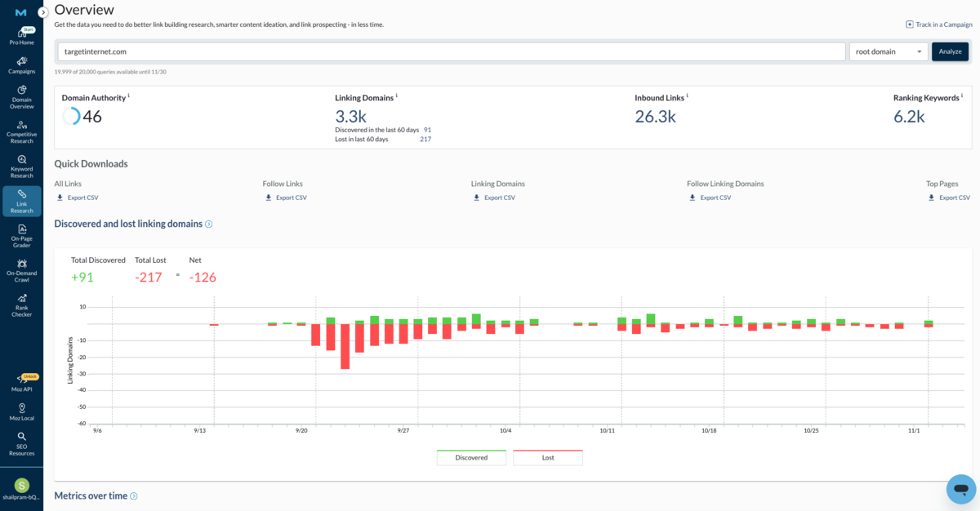Click the Analyze button
The height and width of the screenshot is (511, 980).
point(950,51)
